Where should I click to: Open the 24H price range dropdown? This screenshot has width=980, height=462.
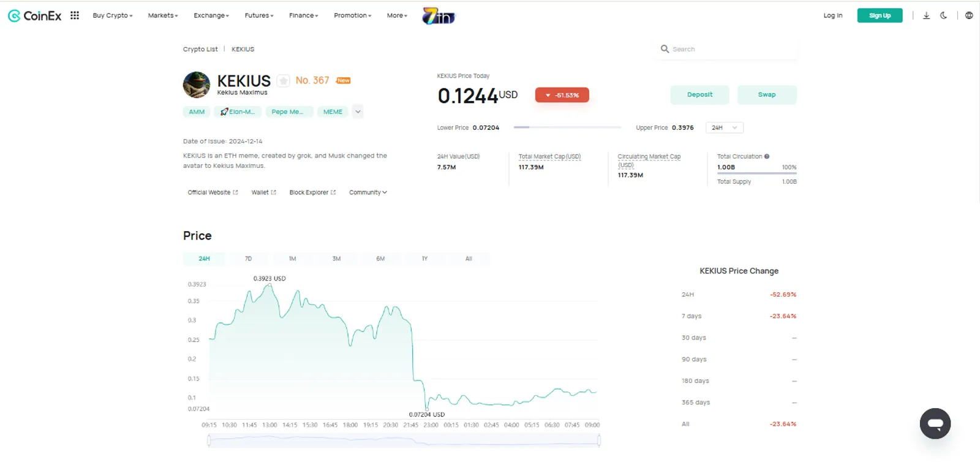click(x=725, y=127)
